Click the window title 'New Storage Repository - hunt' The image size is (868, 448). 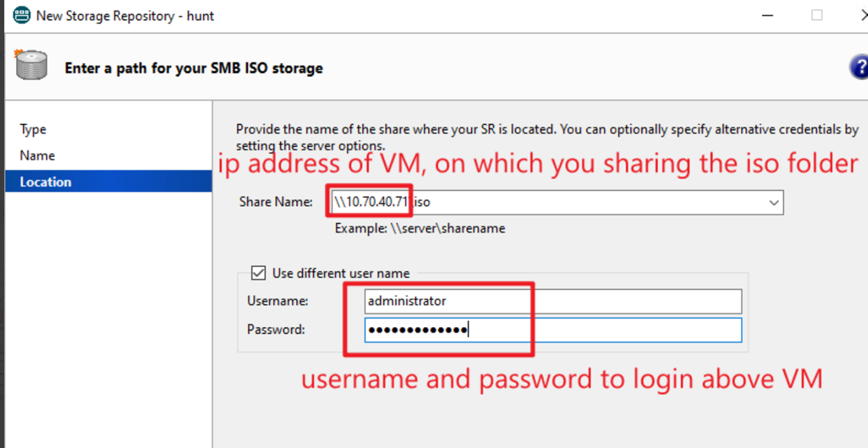point(125,15)
